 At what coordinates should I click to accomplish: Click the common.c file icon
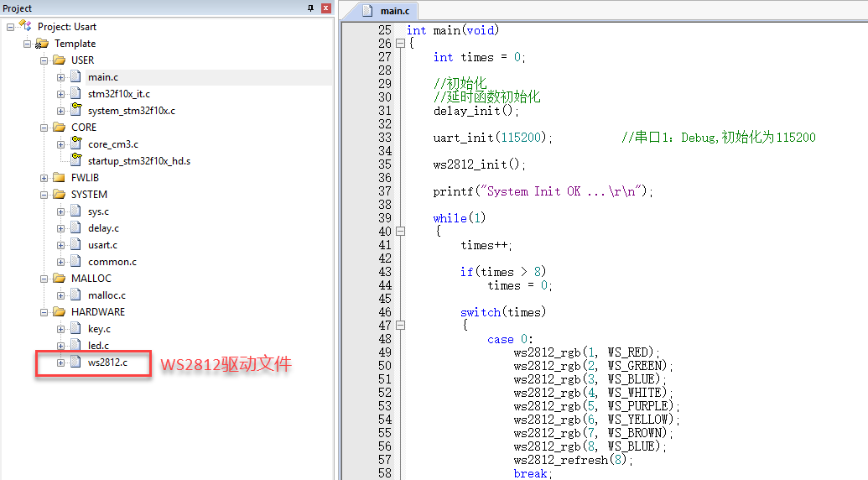75,261
